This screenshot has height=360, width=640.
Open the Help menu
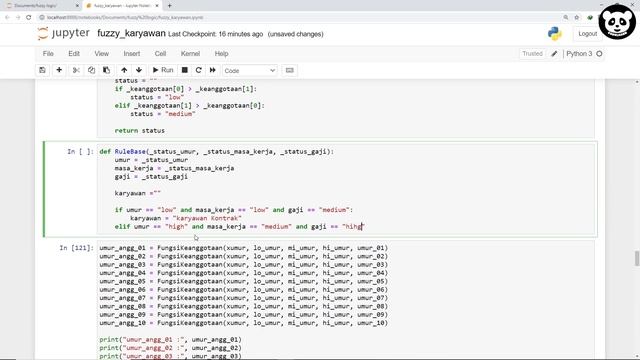(221, 53)
